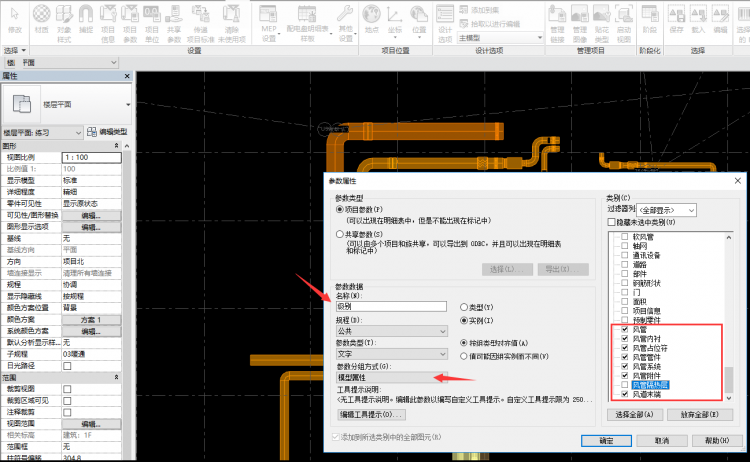Click 放弃全部(E) button
The image size is (750, 462).
pyautogui.click(x=700, y=415)
